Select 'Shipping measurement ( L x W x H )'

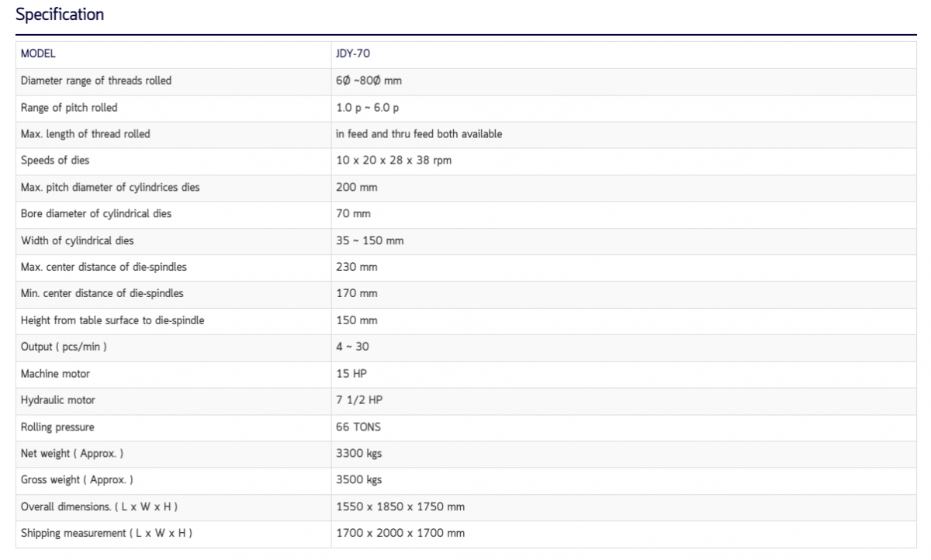pos(106,533)
